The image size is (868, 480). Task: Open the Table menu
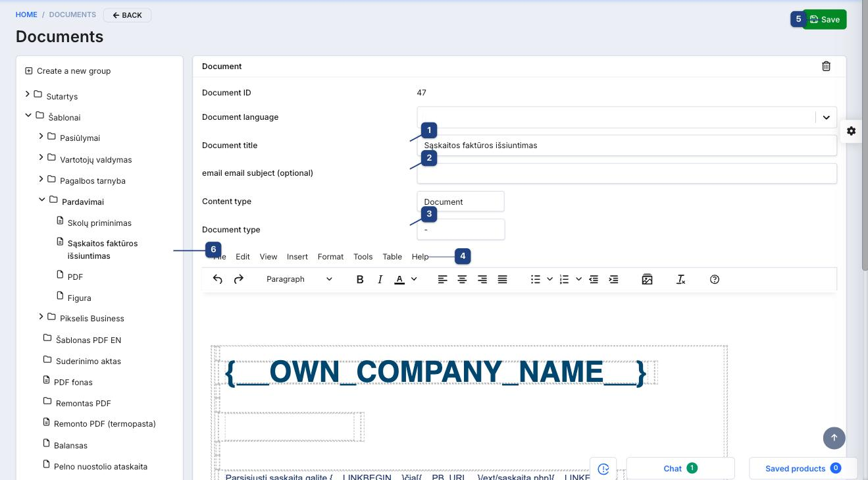point(392,257)
